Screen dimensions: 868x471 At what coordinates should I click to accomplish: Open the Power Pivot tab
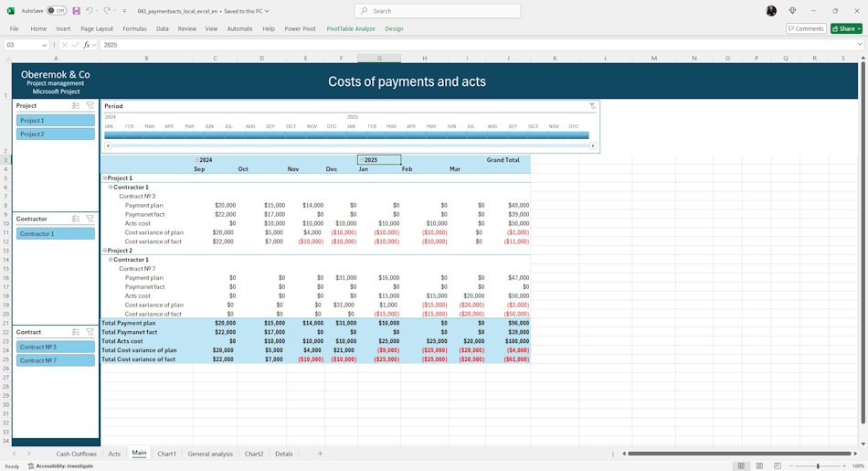pos(300,29)
